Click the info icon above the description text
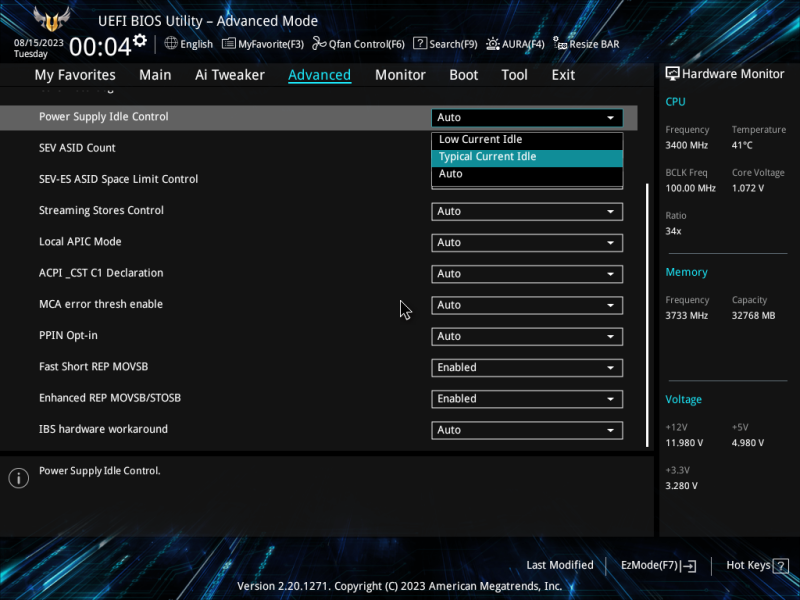 (18, 477)
